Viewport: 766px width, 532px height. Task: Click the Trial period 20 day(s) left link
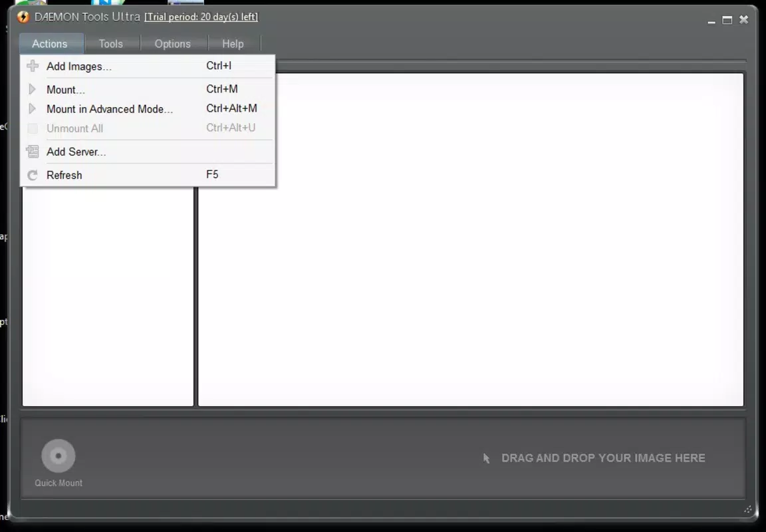pyautogui.click(x=201, y=17)
